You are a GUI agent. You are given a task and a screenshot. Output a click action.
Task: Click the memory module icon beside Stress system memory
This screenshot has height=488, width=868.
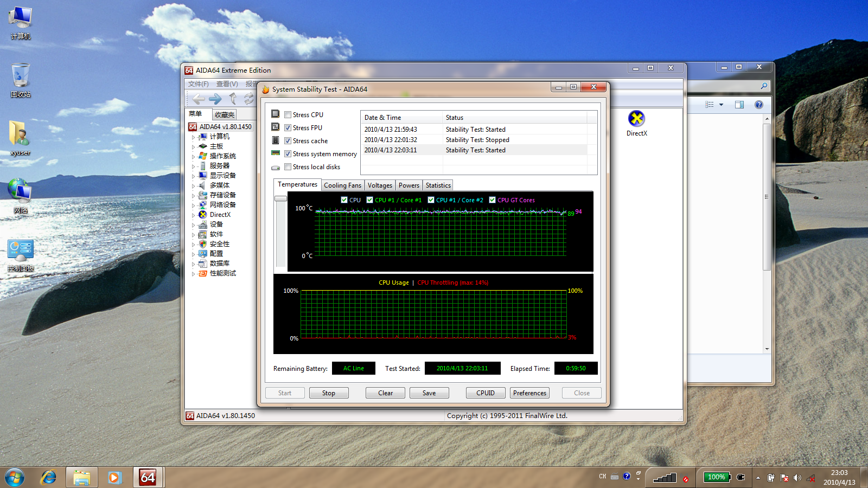click(276, 153)
